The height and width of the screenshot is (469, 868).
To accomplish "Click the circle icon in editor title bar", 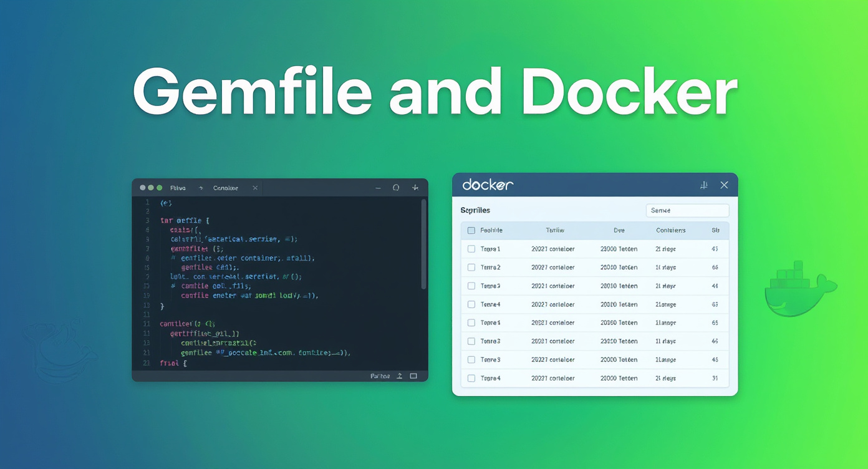I will [396, 188].
